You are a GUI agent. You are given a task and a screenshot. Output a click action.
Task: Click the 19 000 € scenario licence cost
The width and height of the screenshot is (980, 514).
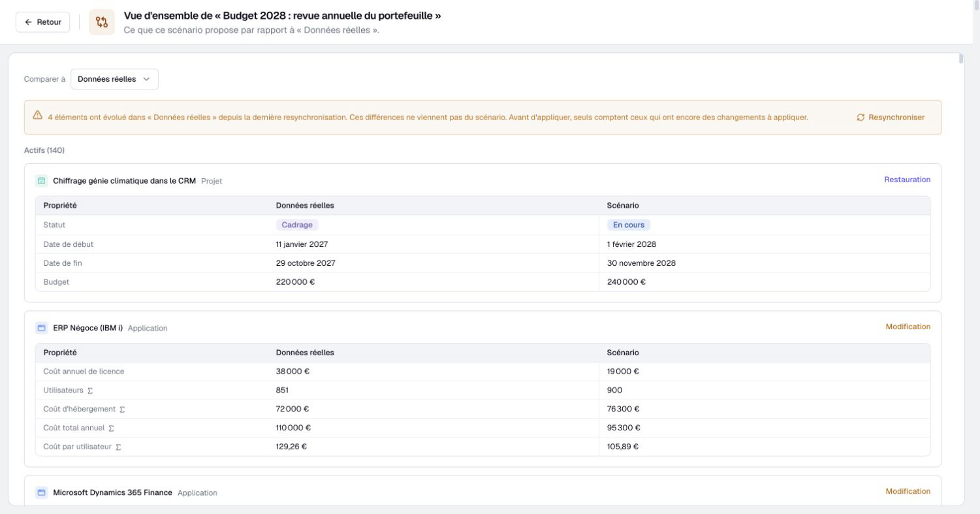point(623,372)
